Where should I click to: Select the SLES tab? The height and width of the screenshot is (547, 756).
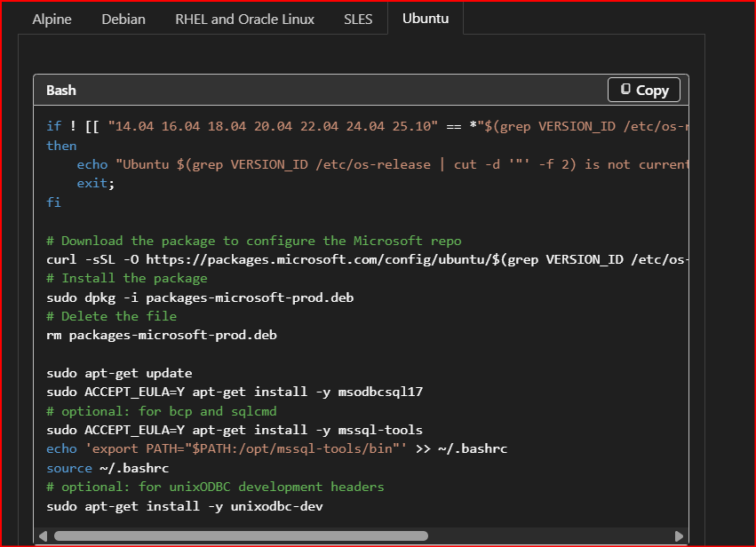coord(358,20)
